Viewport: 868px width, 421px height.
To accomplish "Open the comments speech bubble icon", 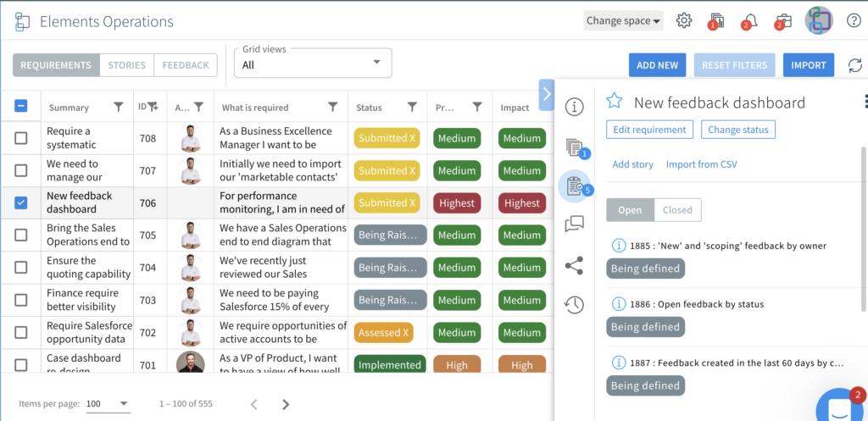I will 575,224.
